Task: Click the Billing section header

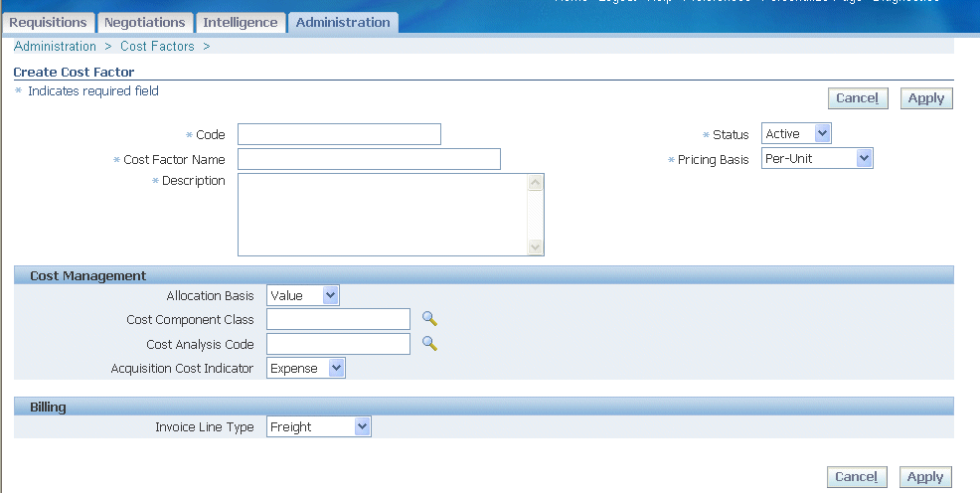Action: [484, 407]
